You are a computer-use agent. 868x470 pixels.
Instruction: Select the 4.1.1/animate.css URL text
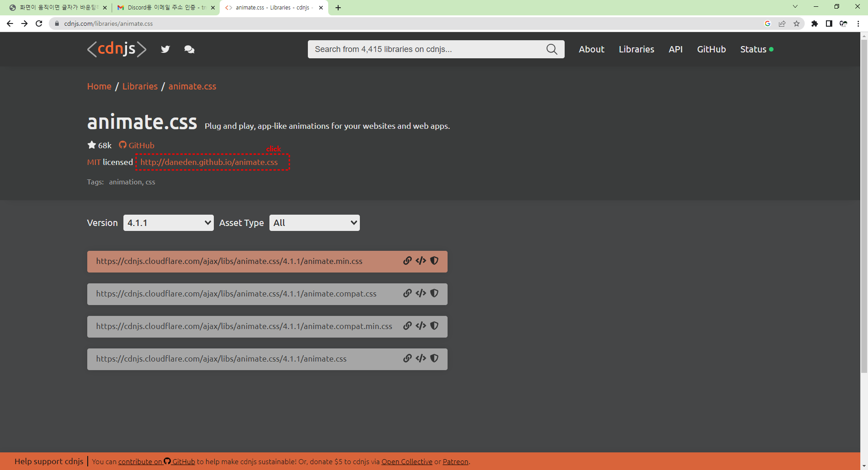221,359
